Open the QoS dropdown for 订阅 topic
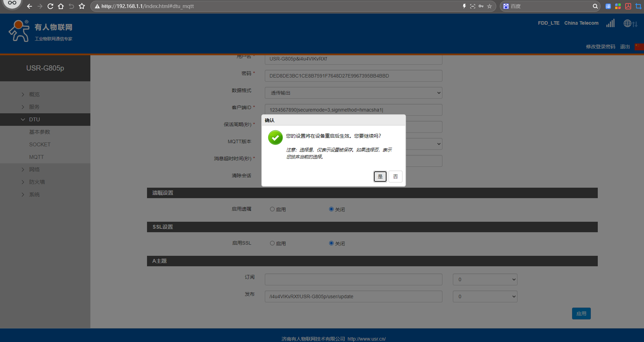Image resolution: width=644 pixels, height=342 pixels. (485, 279)
